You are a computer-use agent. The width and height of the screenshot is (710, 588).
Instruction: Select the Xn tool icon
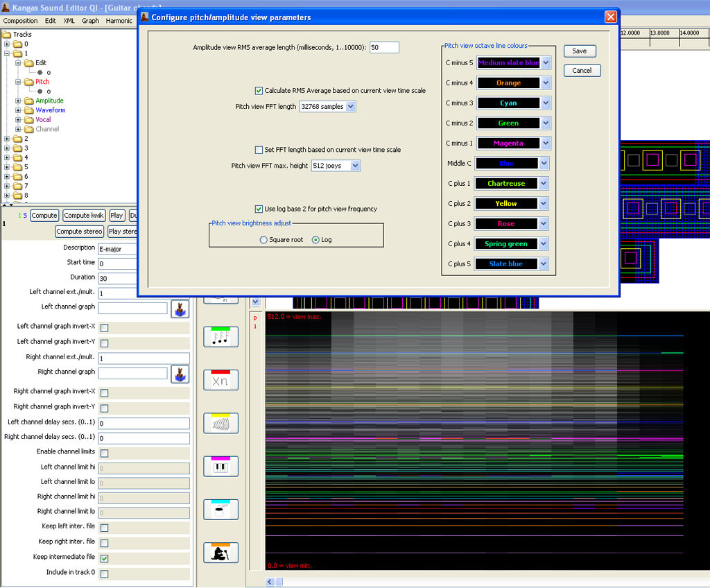(221, 380)
